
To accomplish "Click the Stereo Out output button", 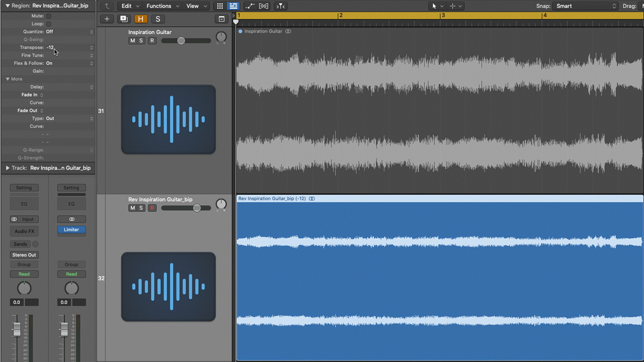I will [24, 255].
